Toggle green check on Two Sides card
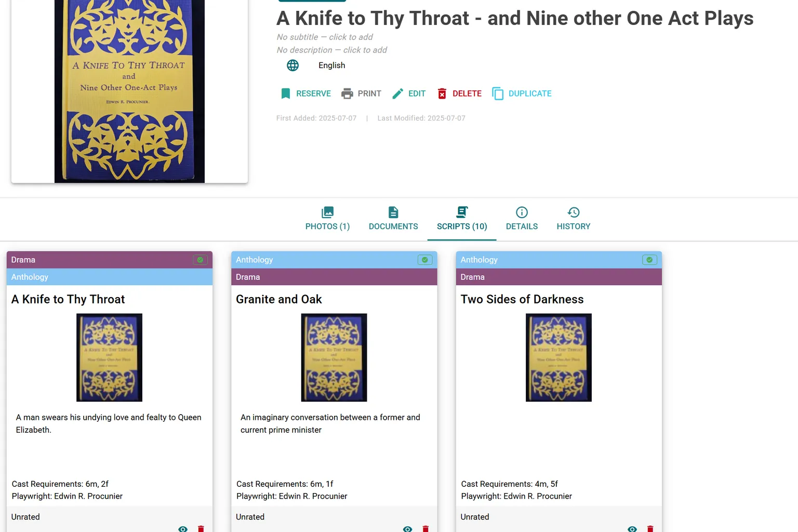 pos(649,260)
